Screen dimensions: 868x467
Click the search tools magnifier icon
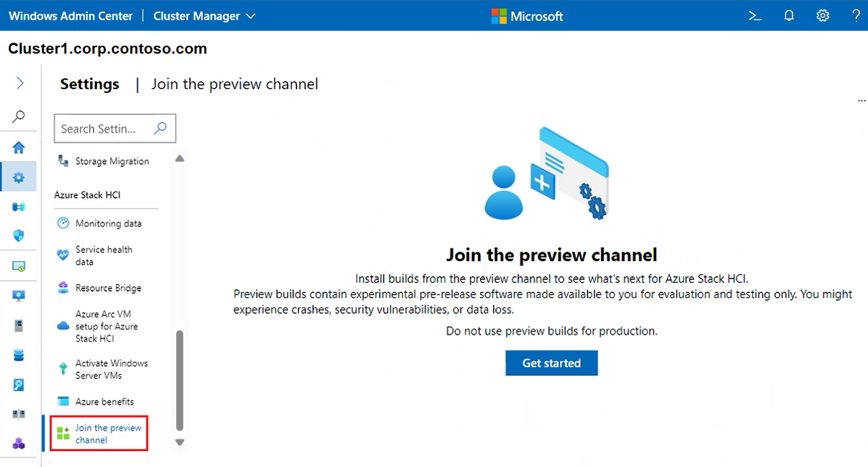(19, 116)
